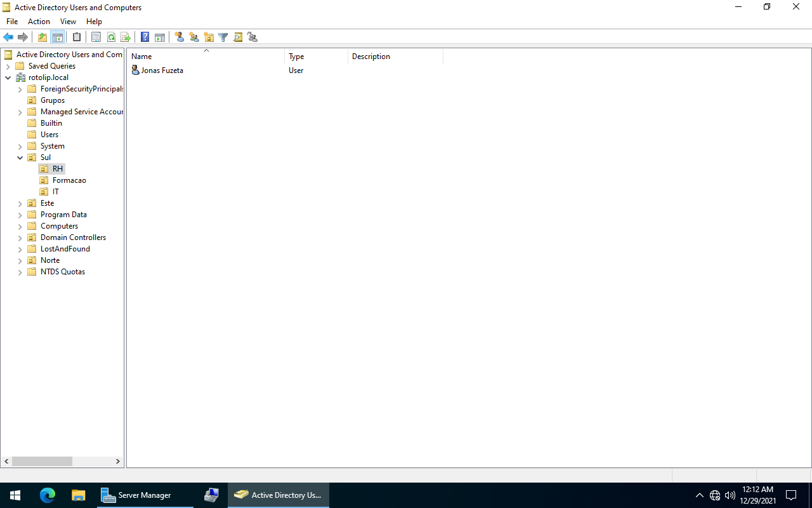Expand the Norte organizational unit
This screenshot has width=812, height=508.
click(20, 260)
